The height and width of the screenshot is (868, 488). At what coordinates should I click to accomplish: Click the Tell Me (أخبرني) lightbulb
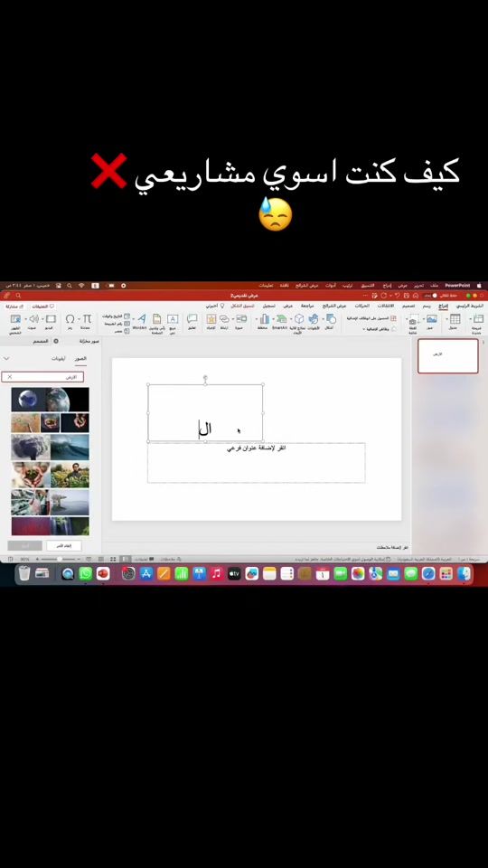point(223,306)
